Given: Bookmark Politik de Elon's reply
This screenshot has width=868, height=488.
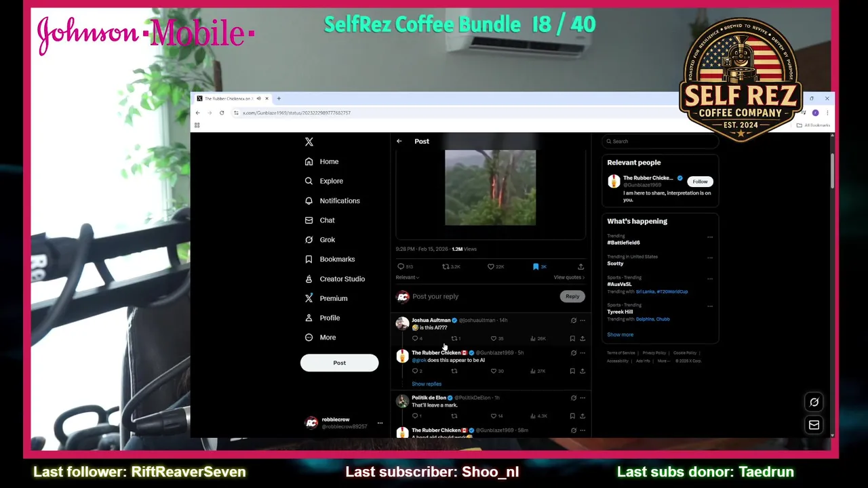Looking at the screenshot, I should pyautogui.click(x=572, y=415).
